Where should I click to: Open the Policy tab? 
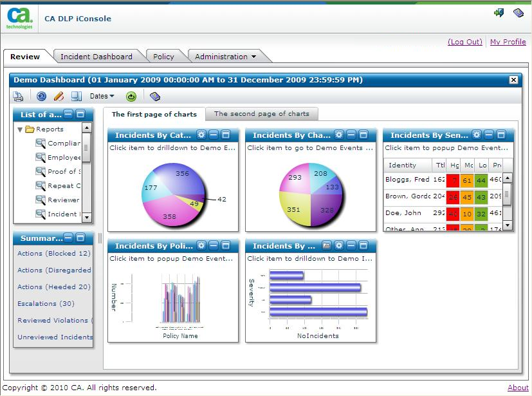[x=164, y=56]
